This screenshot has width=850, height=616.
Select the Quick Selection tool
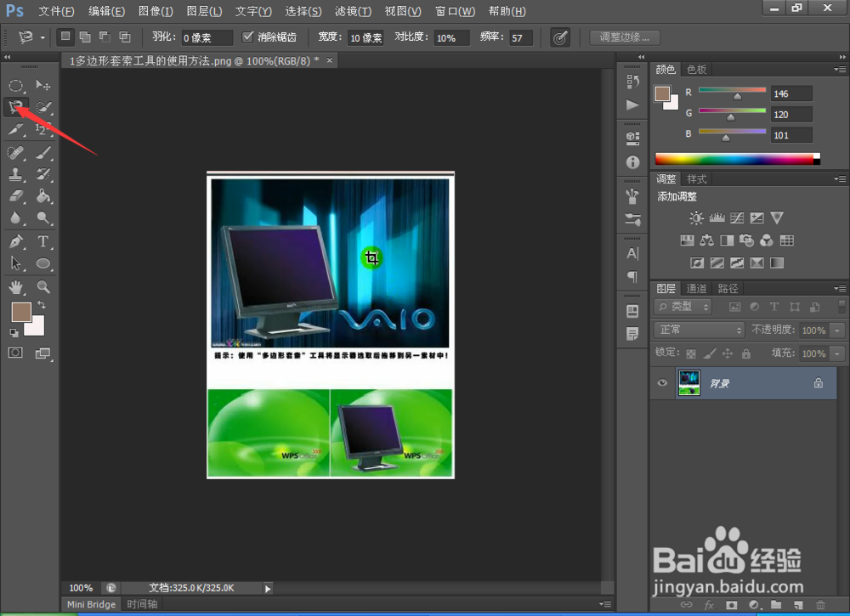pos(43,107)
